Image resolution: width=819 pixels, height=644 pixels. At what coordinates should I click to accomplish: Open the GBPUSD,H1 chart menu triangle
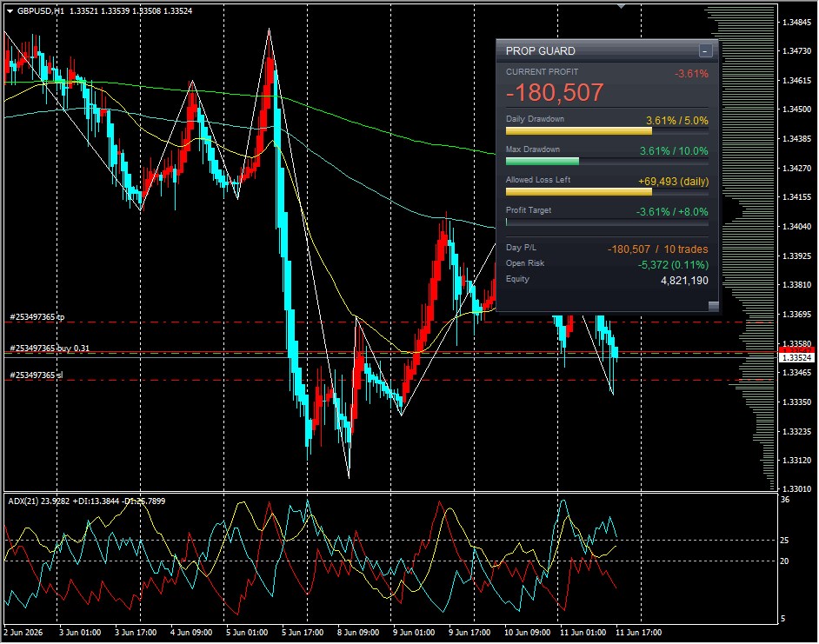pos(10,11)
